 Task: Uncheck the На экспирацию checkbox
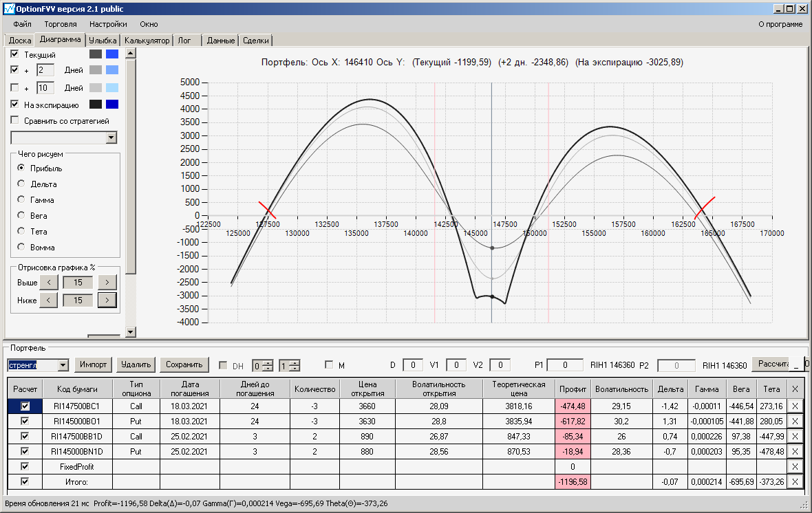point(15,105)
